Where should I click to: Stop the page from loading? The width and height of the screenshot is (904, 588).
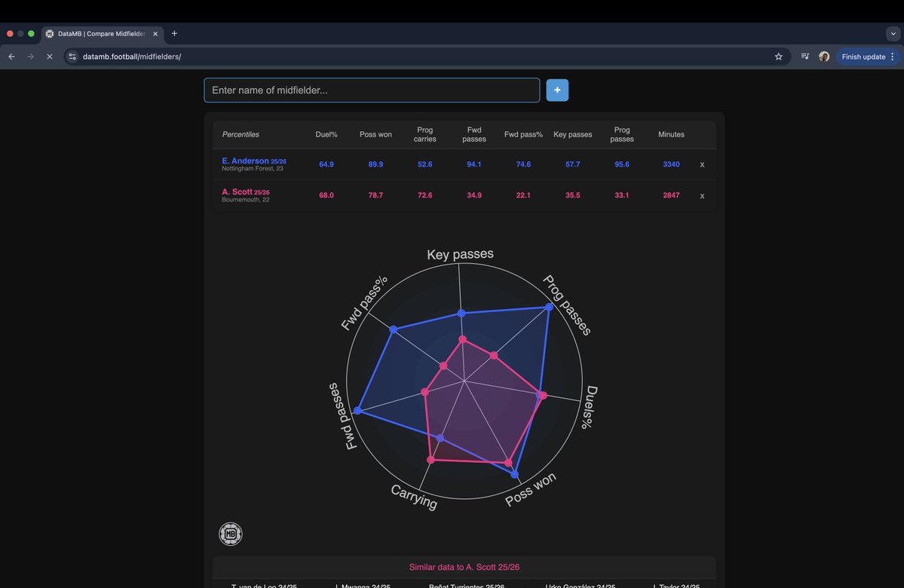pyautogui.click(x=50, y=57)
